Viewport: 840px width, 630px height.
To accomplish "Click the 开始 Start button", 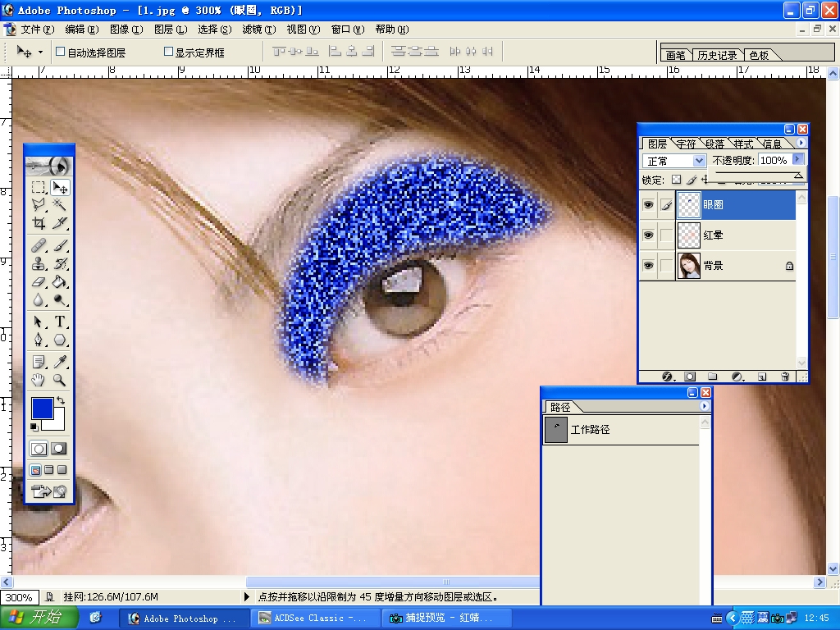I will (39, 618).
